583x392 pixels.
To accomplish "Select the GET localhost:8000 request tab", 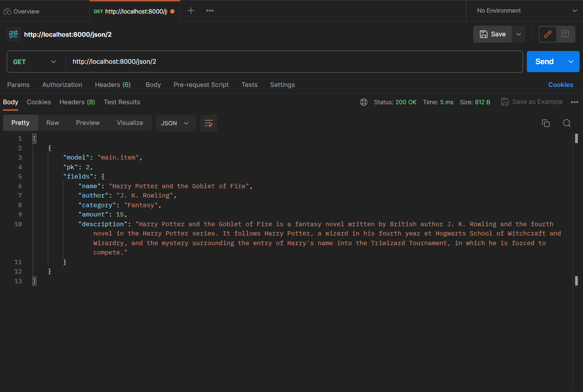I will point(134,11).
